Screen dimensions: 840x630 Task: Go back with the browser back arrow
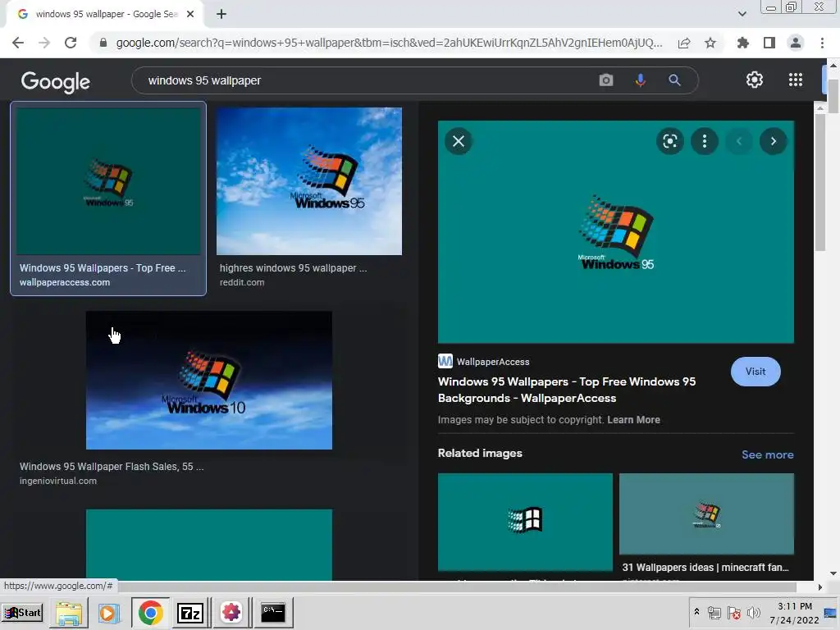tap(18, 43)
